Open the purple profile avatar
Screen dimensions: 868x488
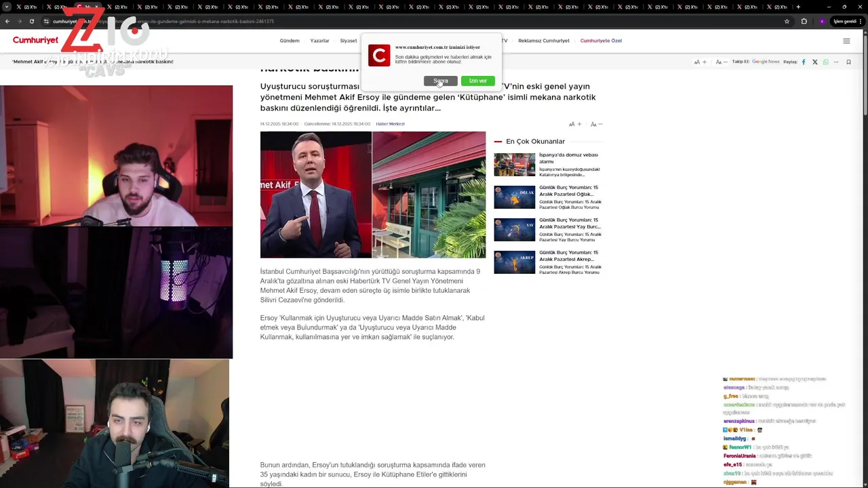click(822, 21)
